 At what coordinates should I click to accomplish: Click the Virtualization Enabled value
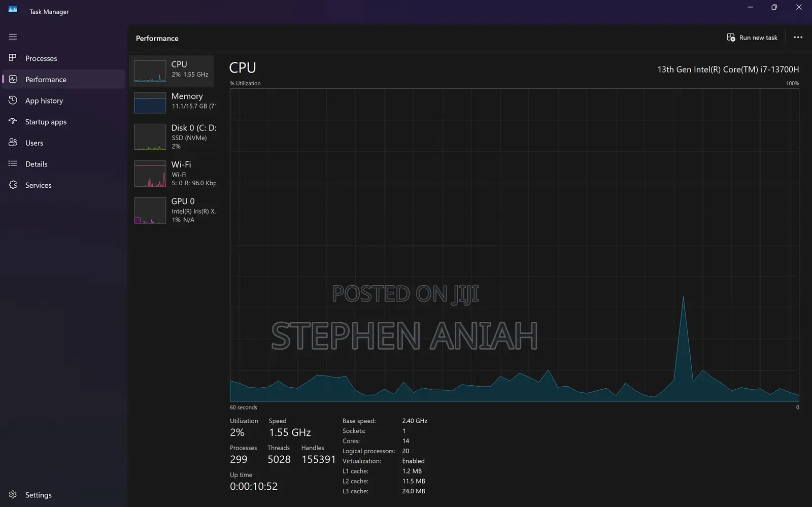tap(413, 461)
